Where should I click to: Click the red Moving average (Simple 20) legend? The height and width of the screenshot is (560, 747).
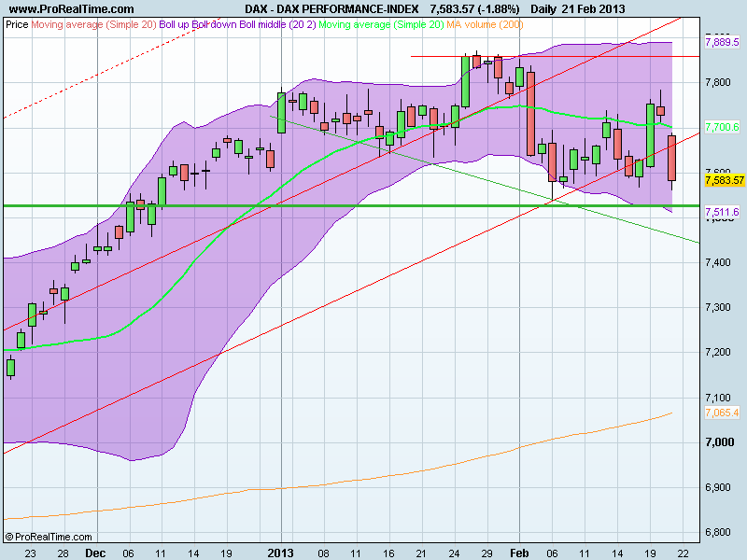[94, 24]
